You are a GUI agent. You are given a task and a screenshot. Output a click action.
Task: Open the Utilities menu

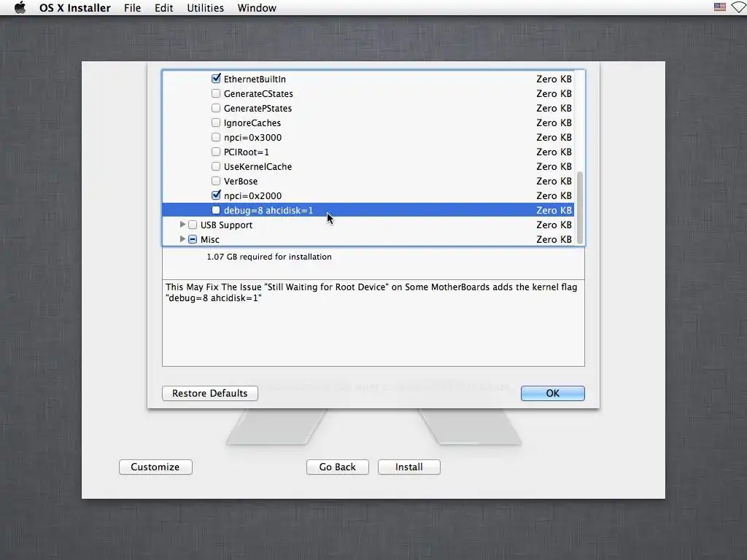[205, 7]
